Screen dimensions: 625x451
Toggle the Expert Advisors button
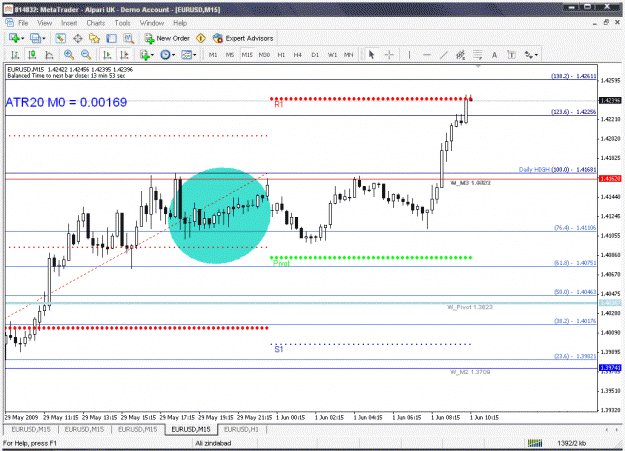(243, 38)
